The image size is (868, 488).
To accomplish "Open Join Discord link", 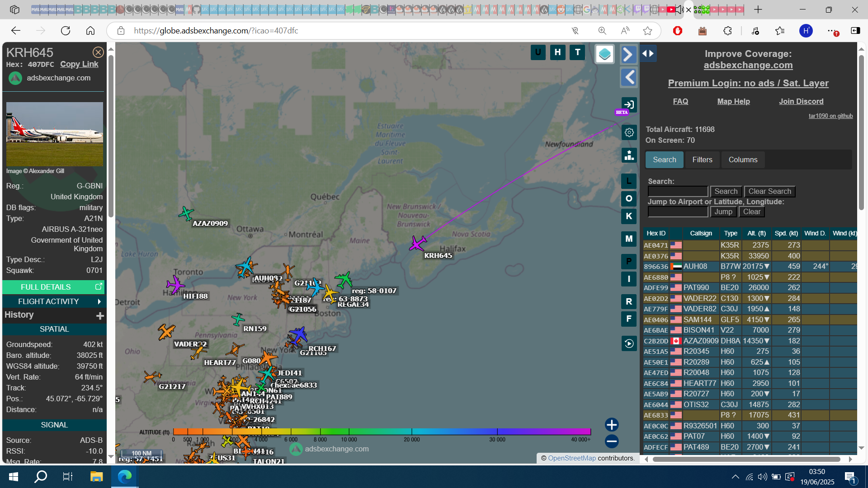I will [801, 101].
